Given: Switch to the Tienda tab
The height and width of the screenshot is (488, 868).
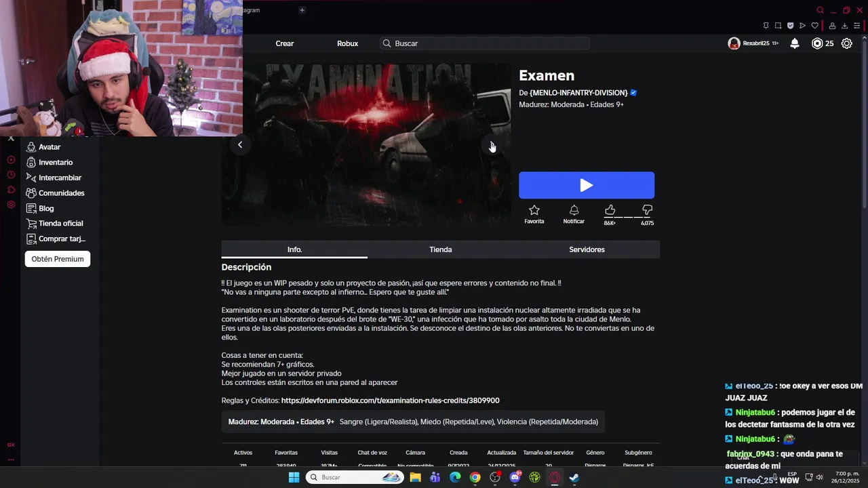Looking at the screenshot, I should 441,249.
